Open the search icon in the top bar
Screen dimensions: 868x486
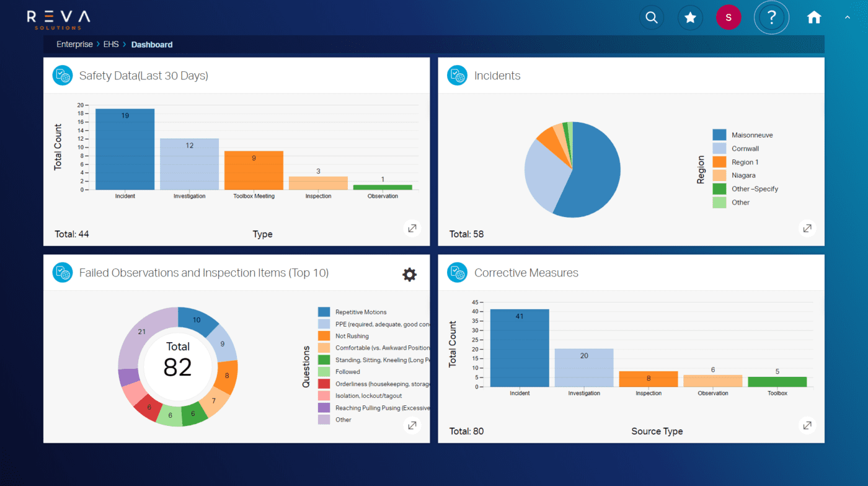pyautogui.click(x=652, y=17)
